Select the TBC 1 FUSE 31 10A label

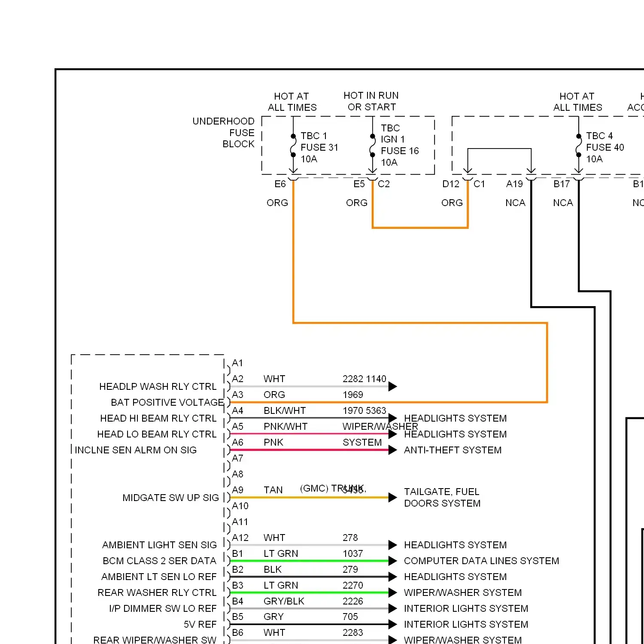pos(319,147)
